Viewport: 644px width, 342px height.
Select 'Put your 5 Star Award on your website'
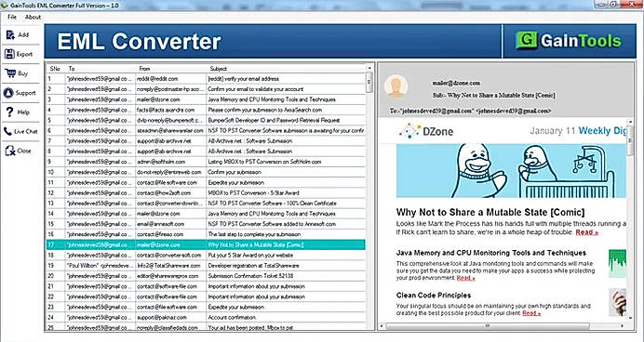206,255
